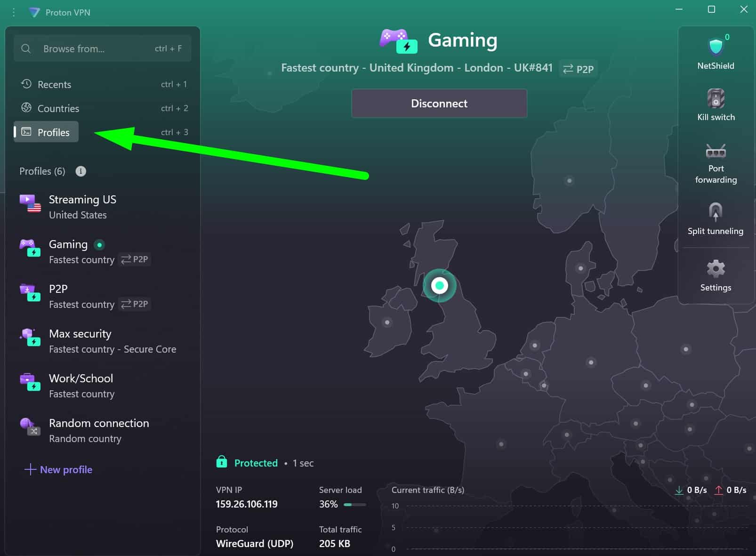This screenshot has height=556, width=756.
Task: Click 'United States' under Streaming US
Action: [x=78, y=215]
